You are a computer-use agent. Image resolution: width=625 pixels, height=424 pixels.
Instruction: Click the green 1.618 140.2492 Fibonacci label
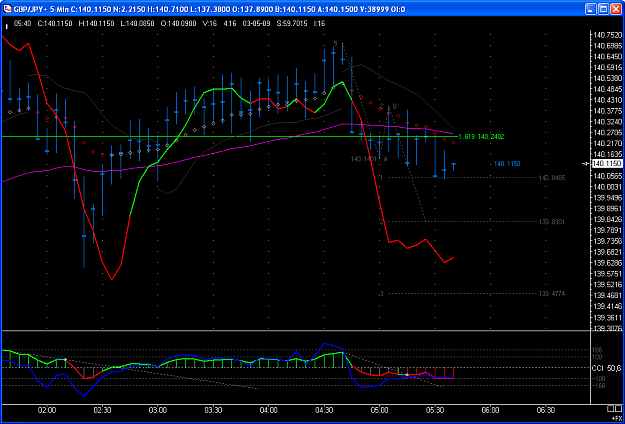[481, 137]
